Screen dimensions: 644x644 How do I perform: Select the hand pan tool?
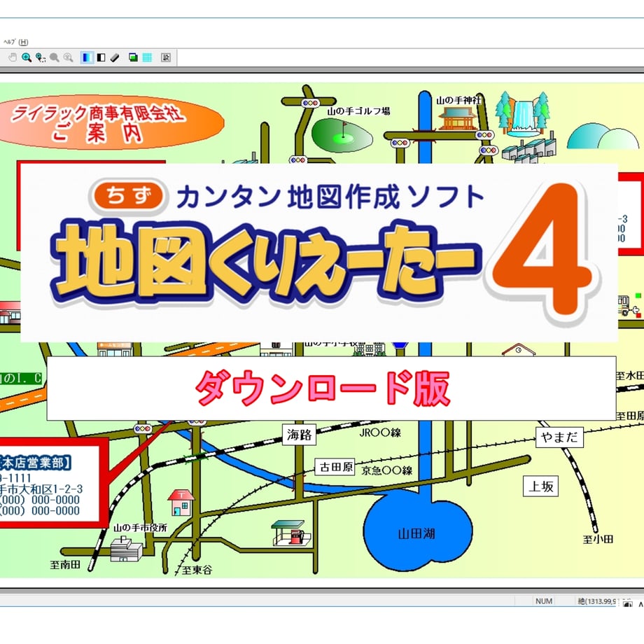pyautogui.click(x=13, y=57)
